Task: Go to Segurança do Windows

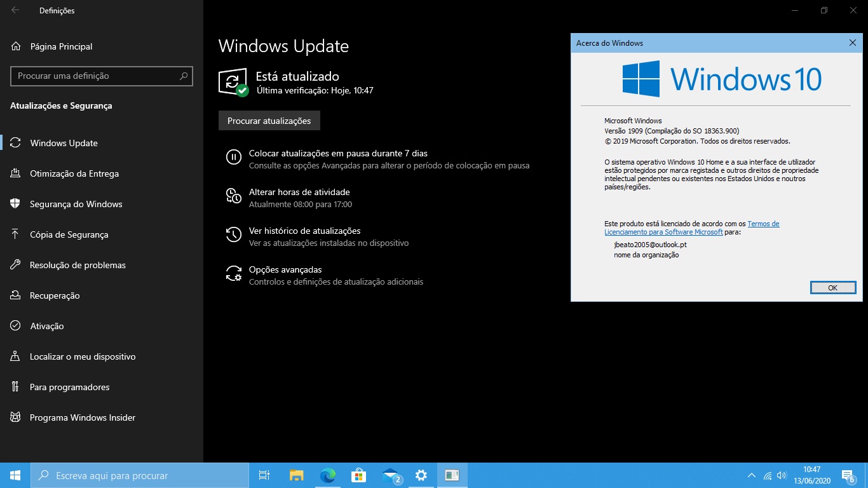Action: pos(102,204)
